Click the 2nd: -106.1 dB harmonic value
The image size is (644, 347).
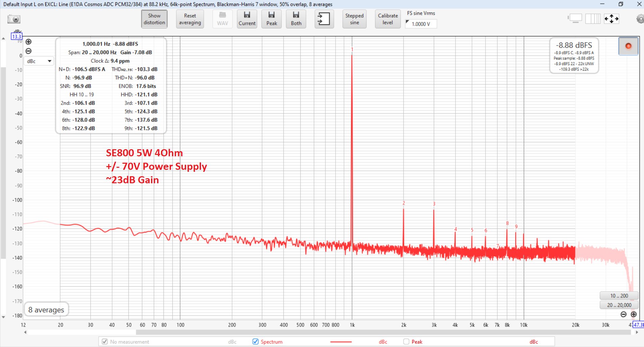pyautogui.click(x=78, y=103)
